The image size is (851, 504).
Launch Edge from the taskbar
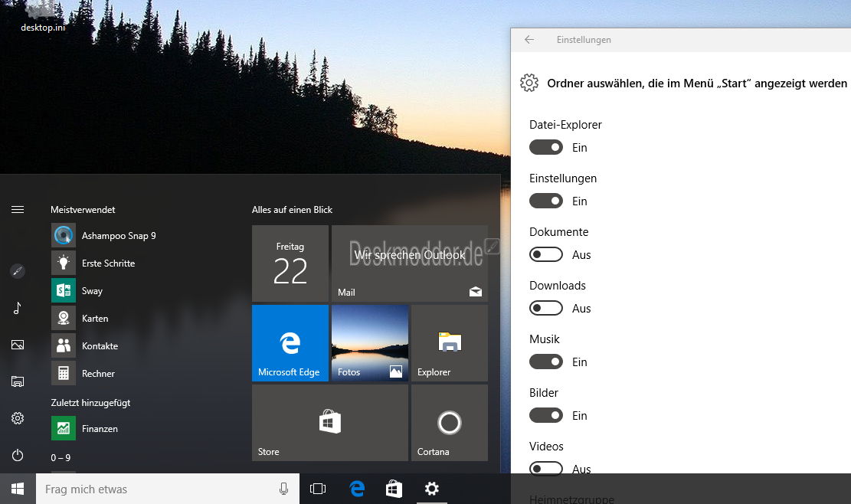tap(357, 489)
